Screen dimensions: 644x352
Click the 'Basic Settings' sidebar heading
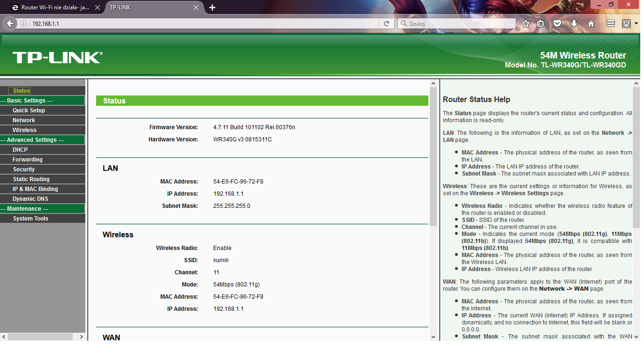42,101
